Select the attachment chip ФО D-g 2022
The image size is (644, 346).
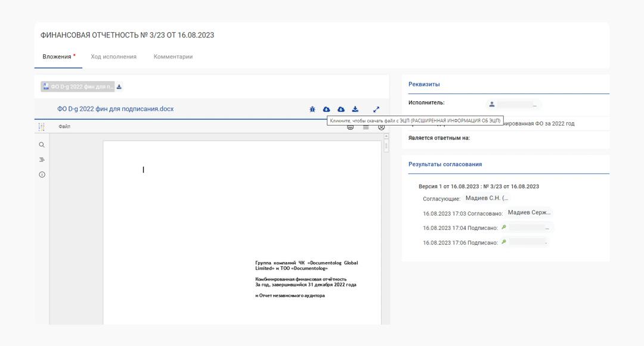(x=78, y=87)
